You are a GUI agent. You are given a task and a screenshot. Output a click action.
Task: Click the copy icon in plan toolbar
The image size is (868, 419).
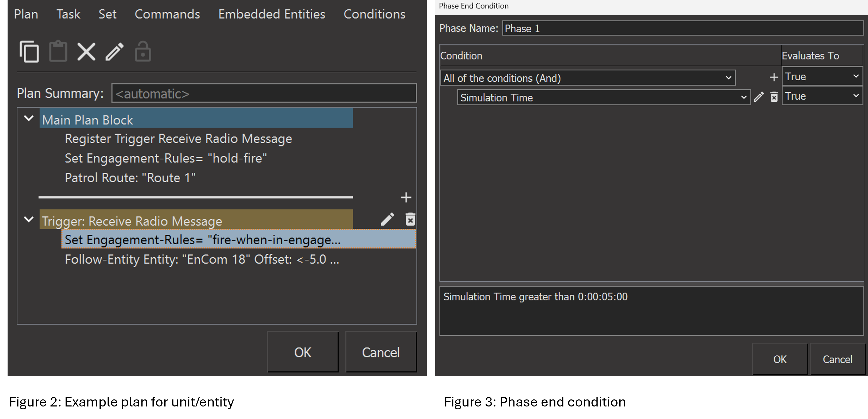click(29, 52)
